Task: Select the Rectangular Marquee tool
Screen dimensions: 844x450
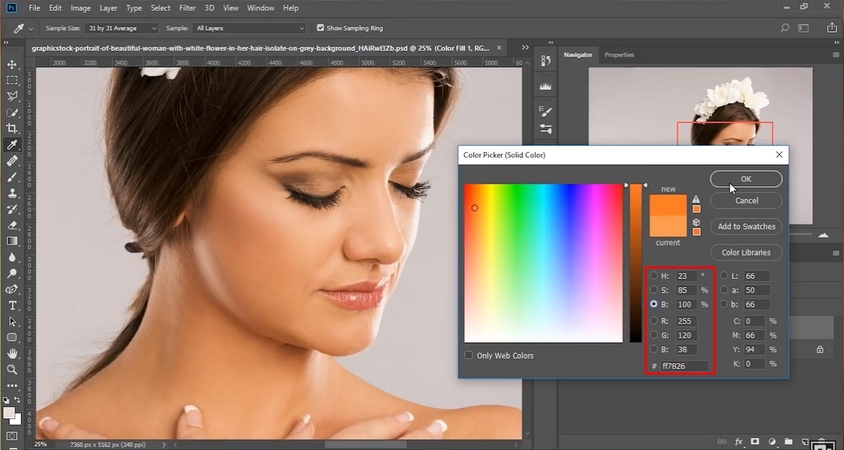Action: tap(12, 80)
